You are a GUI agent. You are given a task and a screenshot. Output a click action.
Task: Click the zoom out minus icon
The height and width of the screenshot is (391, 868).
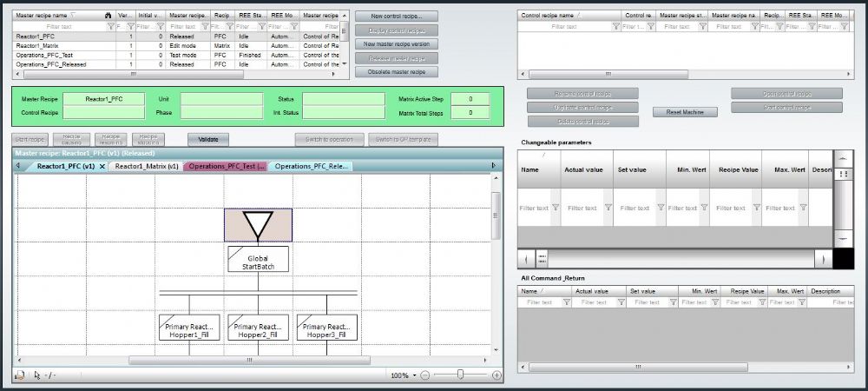pos(424,375)
